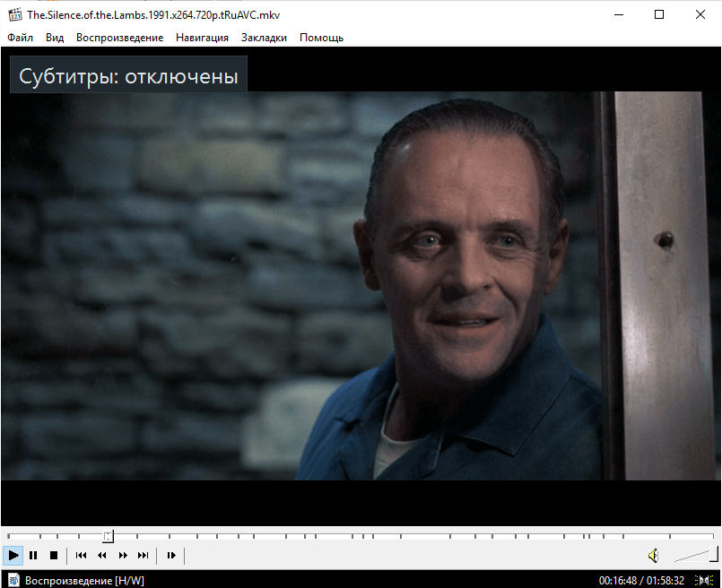
Task: Minimize the player window
Action: click(618, 14)
